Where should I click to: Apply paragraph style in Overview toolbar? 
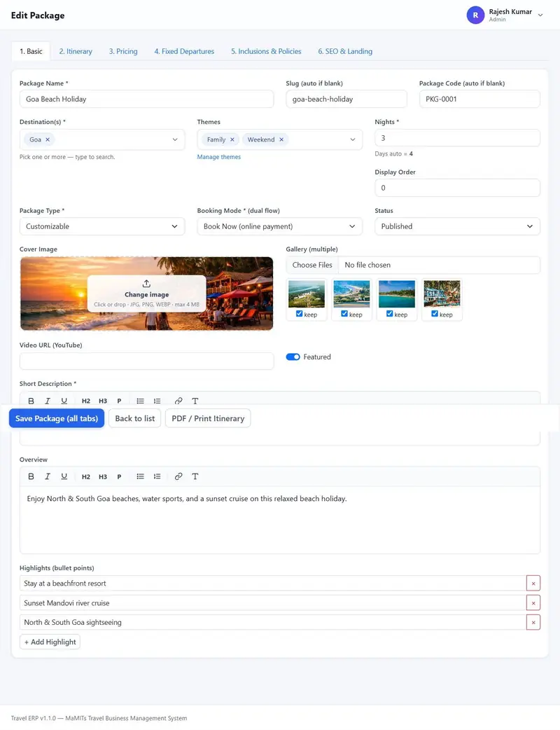119,476
